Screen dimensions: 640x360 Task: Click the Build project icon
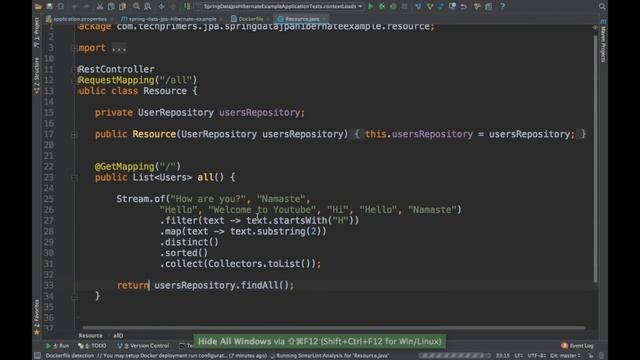tap(187, 7)
